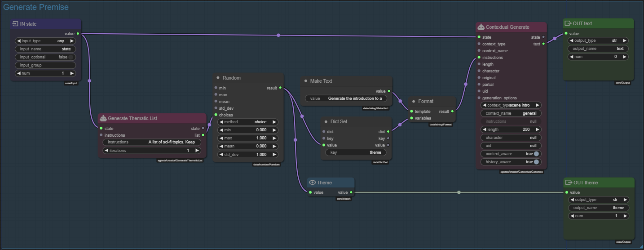Click value input port on OUT theme
This screenshot has height=250, width=644.
pos(566,192)
